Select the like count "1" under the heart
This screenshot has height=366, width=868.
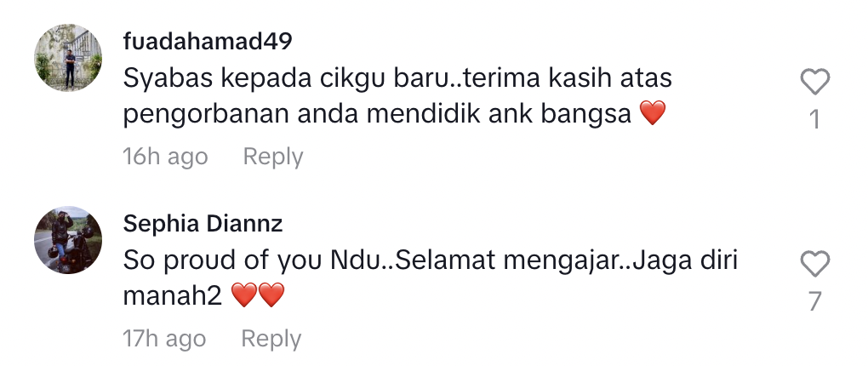815,120
